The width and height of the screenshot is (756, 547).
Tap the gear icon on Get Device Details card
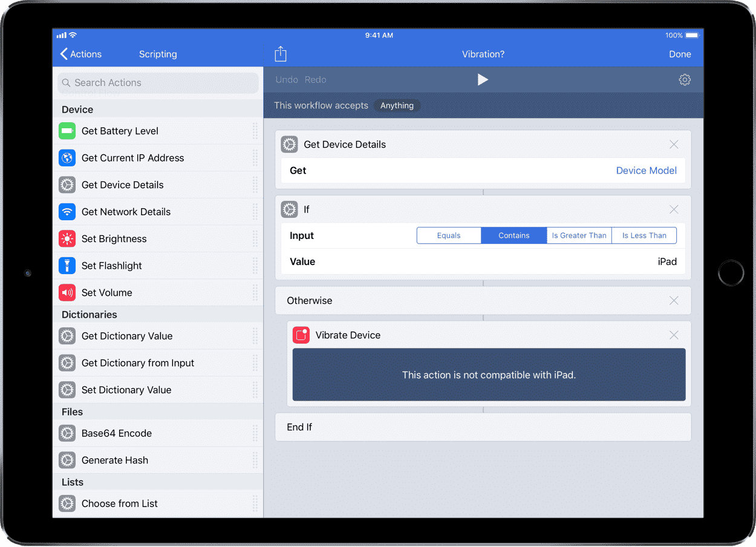pos(290,145)
